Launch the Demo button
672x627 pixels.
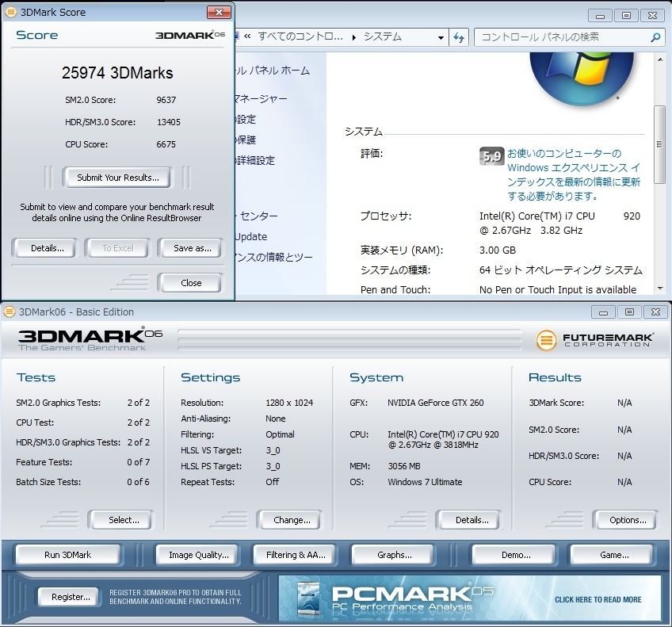tap(514, 555)
